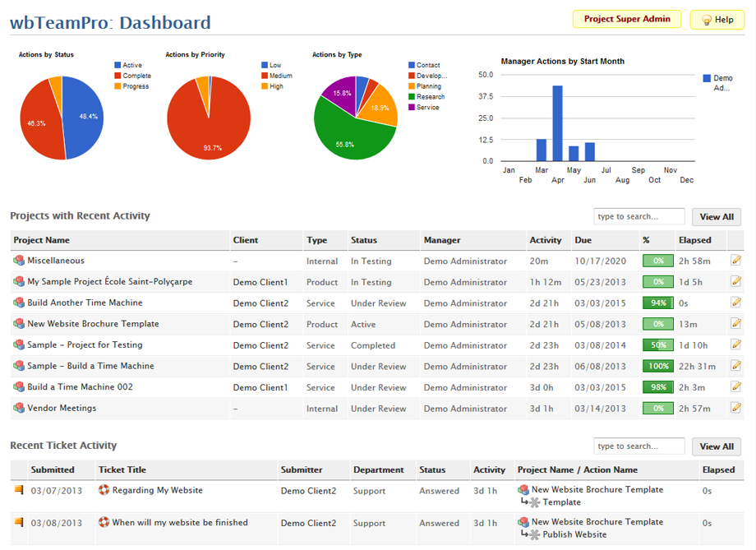
Task: Click the project icon beside Build Another Time Machine
Action: tap(19, 303)
